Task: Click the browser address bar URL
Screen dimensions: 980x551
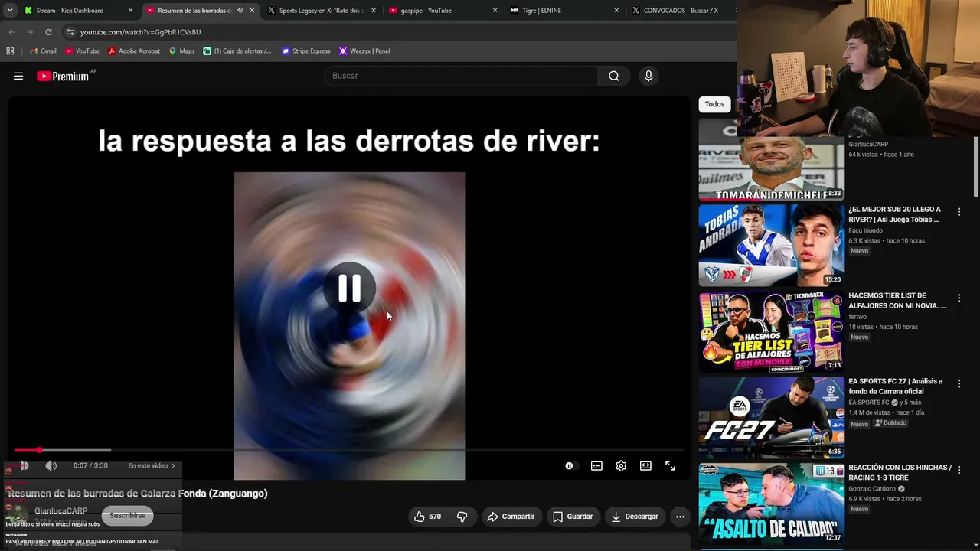Action: pyautogui.click(x=140, y=32)
